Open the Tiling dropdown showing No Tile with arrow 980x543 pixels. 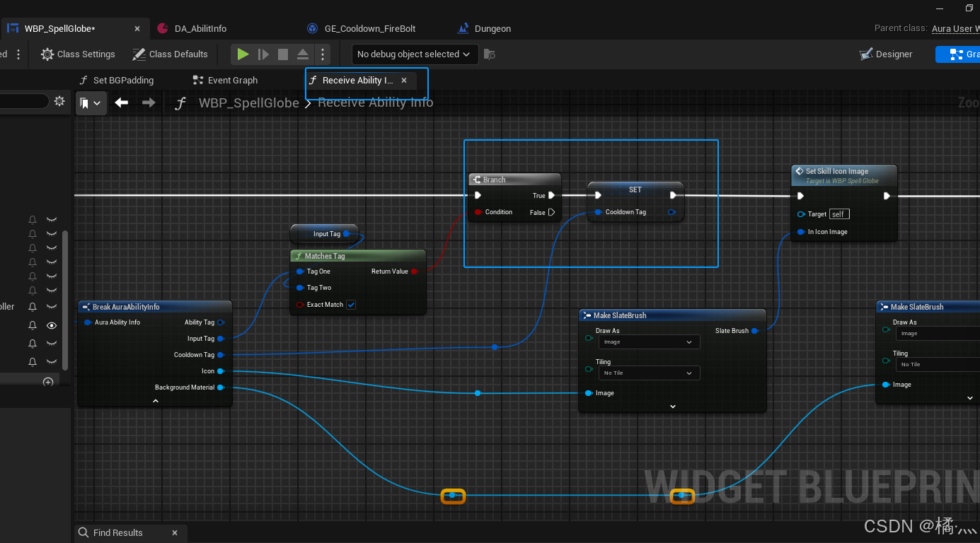click(650, 373)
